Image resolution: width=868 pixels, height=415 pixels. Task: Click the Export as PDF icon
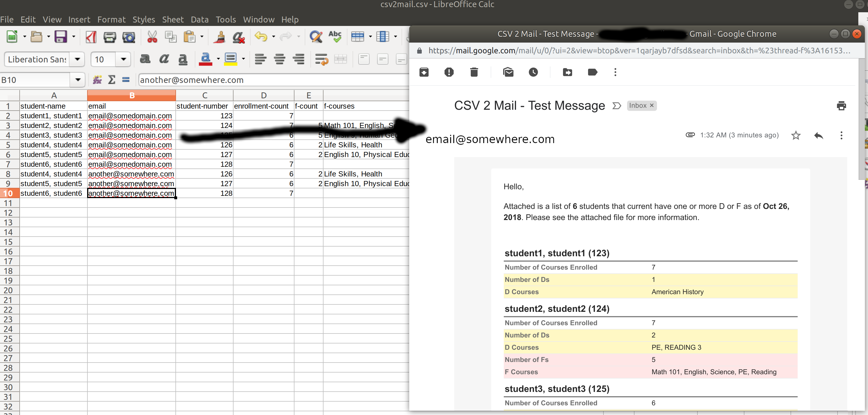tap(91, 37)
